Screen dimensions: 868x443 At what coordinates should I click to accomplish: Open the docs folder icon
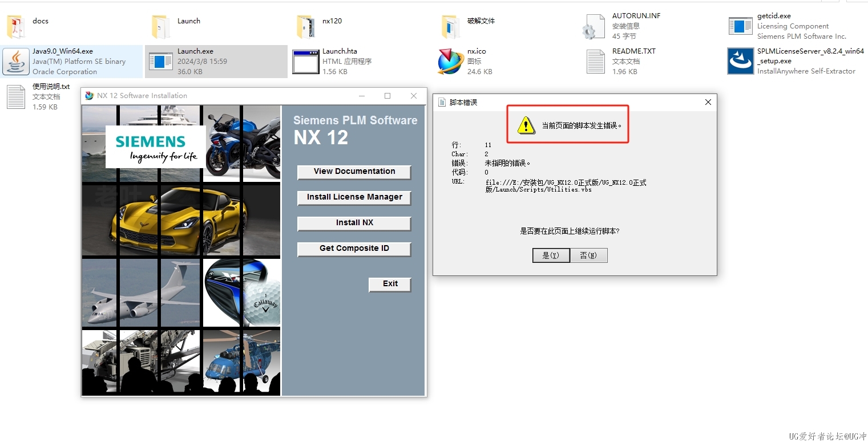tap(15, 26)
